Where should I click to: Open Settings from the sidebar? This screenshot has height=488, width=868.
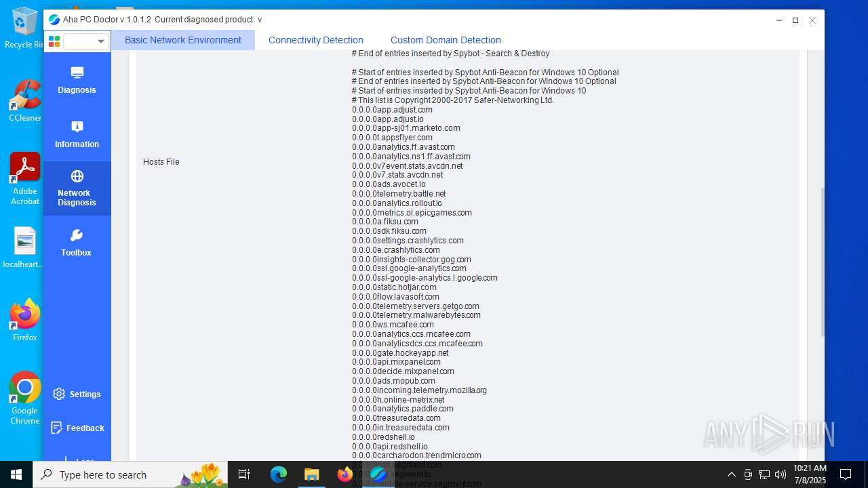point(77,394)
